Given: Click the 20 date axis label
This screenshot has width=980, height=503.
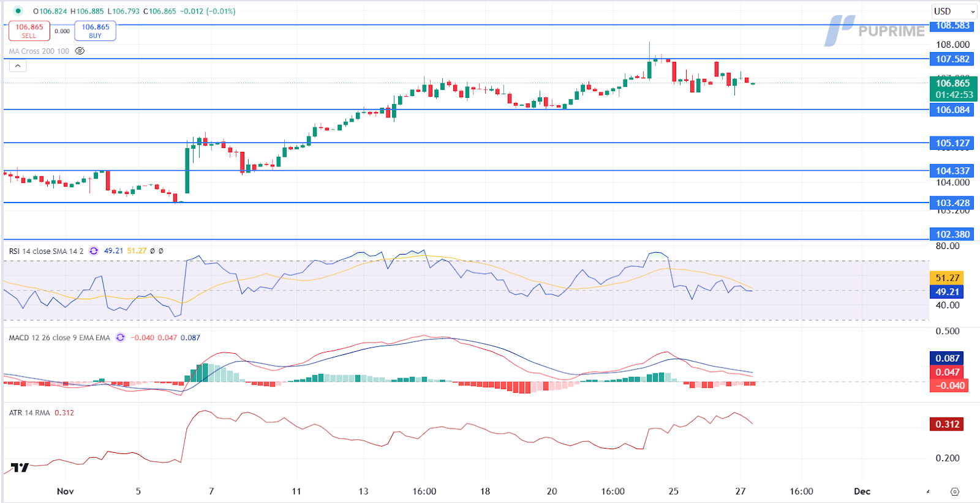Looking at the screenshot, I should coord(552,491).
